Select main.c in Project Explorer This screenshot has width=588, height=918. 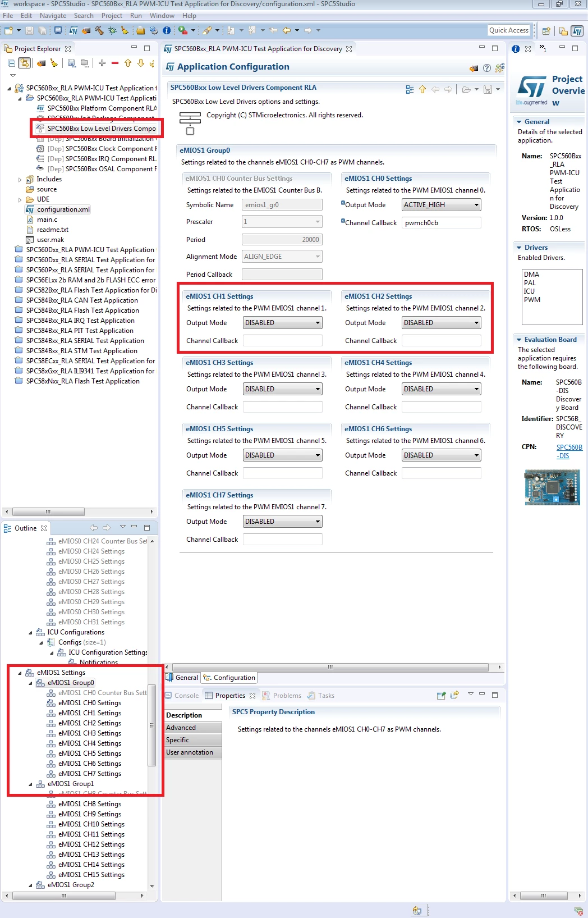pyautogui.click(x=47, y=220)
